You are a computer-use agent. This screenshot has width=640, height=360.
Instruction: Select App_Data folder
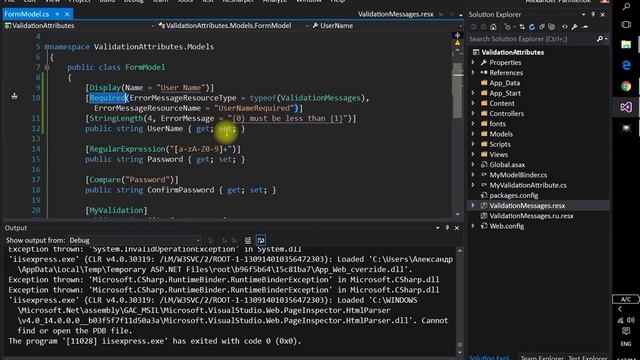point(504,83)
